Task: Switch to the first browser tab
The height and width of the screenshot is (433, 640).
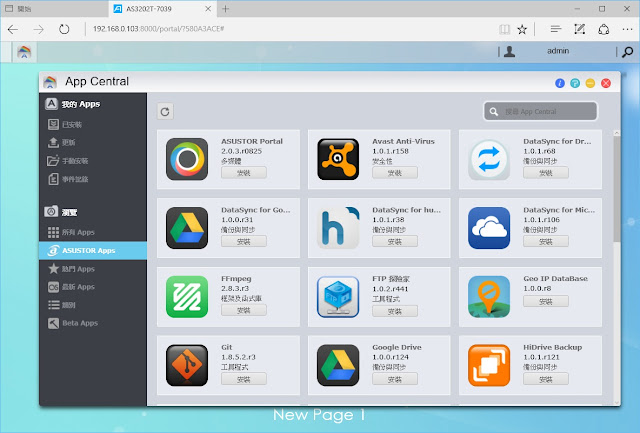Action: (55, 9)
